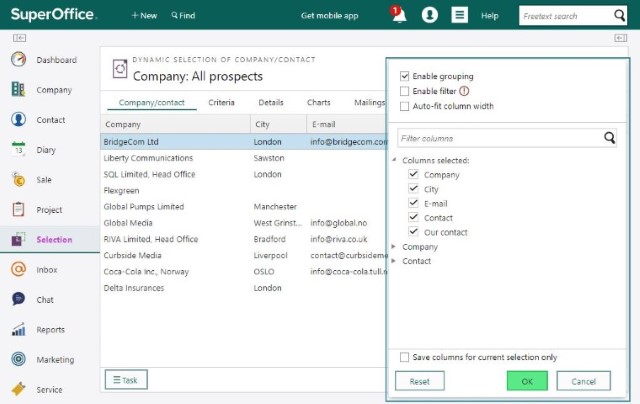Collapse the Columns selected group

click(394, 160)
